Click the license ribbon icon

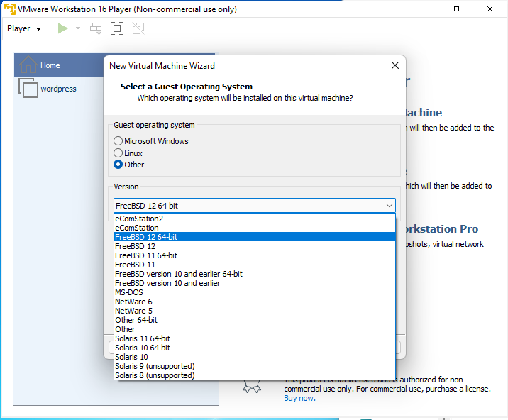[x=252, y=387]
